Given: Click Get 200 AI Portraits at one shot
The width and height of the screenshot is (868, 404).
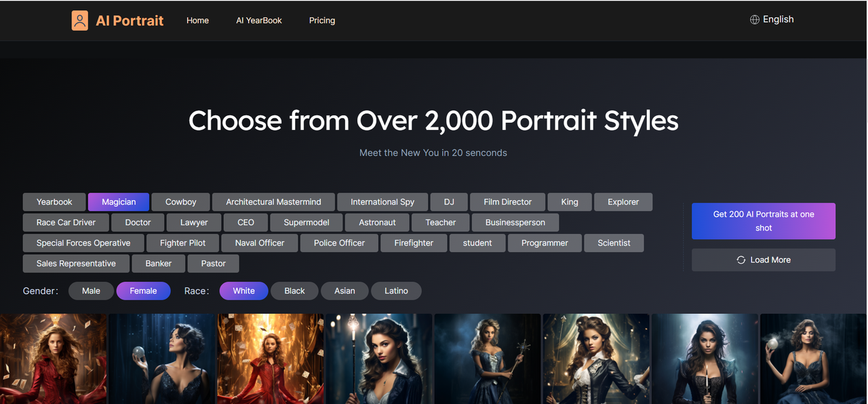Looking at the screenshot, I should [x=764, y=221].
